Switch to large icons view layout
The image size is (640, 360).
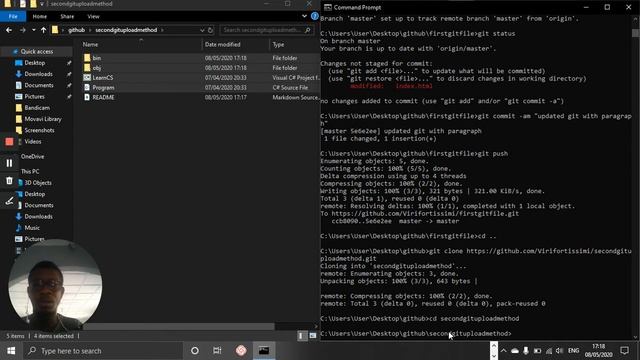[x=313, y=336]
